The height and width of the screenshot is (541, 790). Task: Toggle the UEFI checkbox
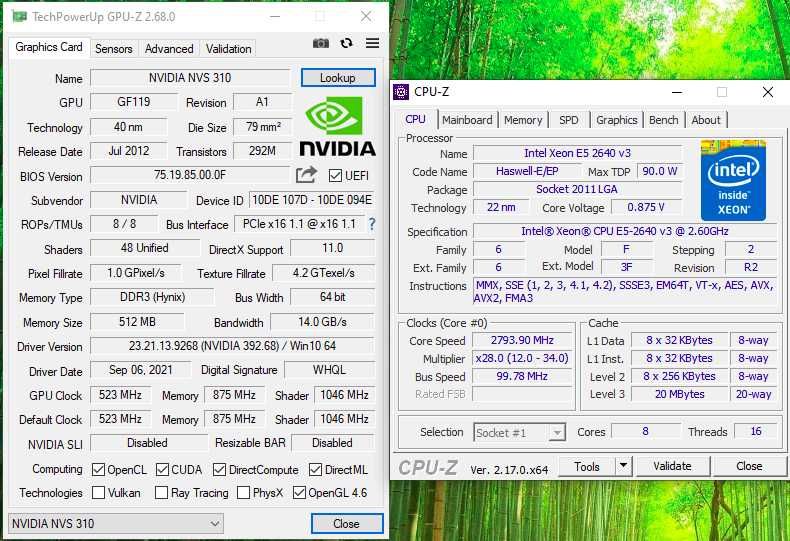(x=335, y=175)
